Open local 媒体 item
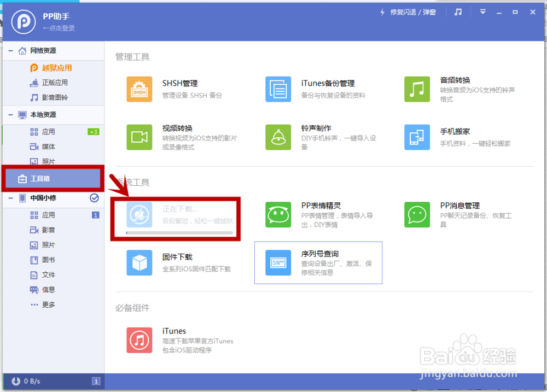Image resolution: width=547 pixels, height=392 pixels. pos(49,147)
